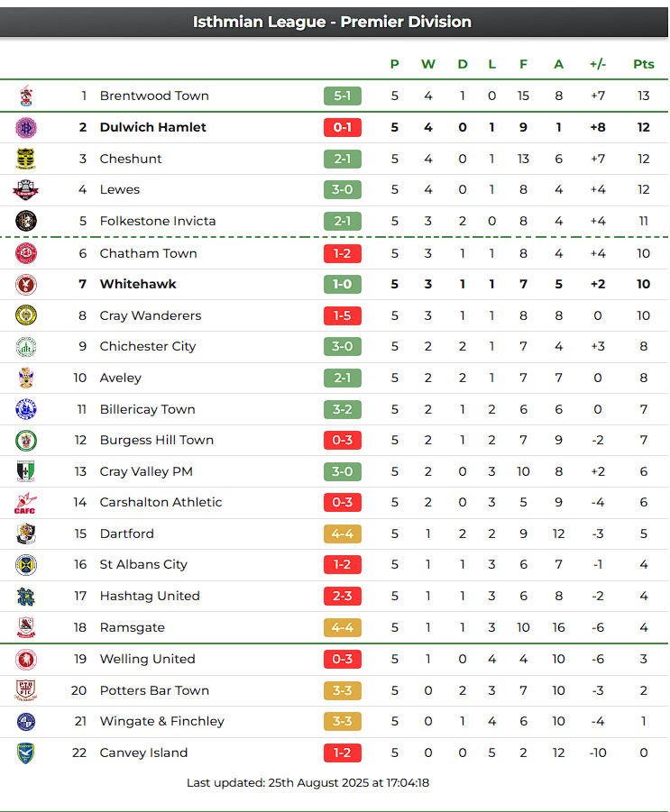The height and width of the screenshot is (812, 670).
Task: Select the Wingate & Finchley team name
Action: (x=162, y=721)
